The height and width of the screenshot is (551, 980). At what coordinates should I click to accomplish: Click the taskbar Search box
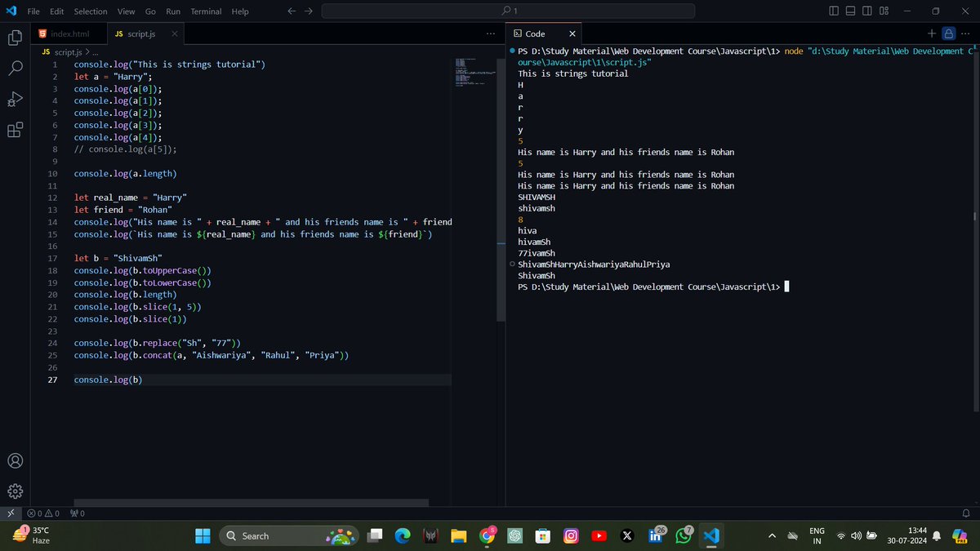point(290,535)
